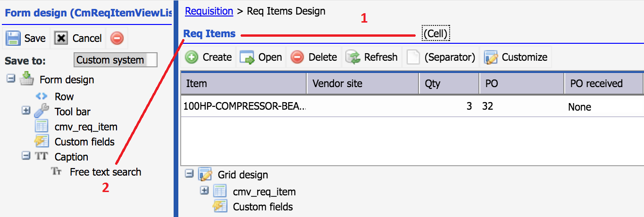Select the 100HP-COMPRESSOR-BEA row

pyautogui.click(x=412, y=107)
